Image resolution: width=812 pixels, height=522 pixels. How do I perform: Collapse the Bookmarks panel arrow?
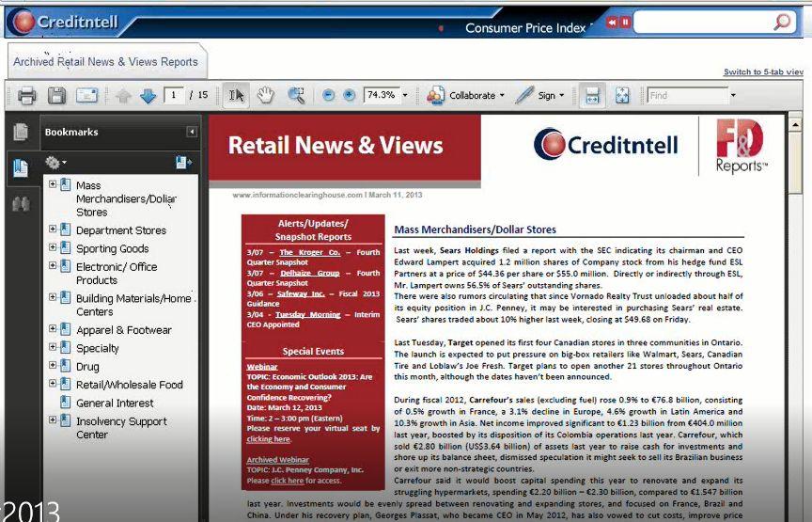point(192,132)
